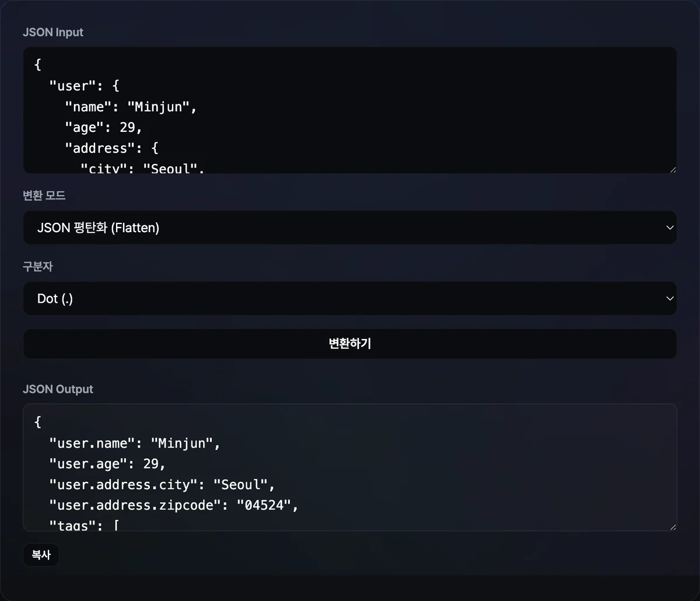Click the "user": { line in input
Screen dimensions: 700x601
[x=84, y=86]
